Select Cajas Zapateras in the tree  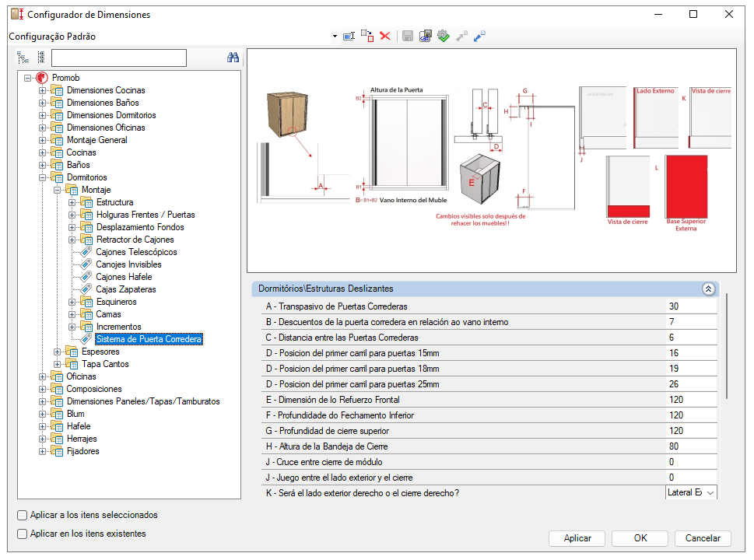[125, 289]
